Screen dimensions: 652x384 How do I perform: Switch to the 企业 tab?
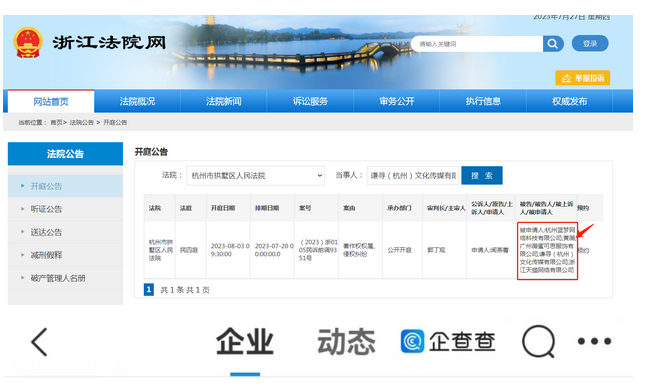[245, 341]
